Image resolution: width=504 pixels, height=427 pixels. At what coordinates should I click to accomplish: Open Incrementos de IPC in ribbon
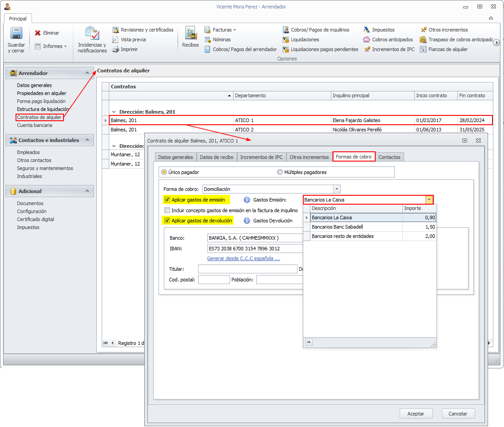coord(389,49)
